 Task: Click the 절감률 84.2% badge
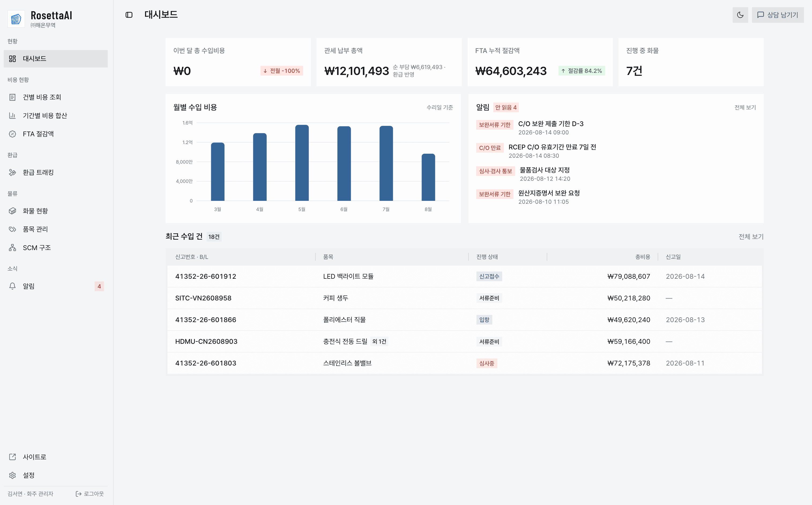point(581,71)
